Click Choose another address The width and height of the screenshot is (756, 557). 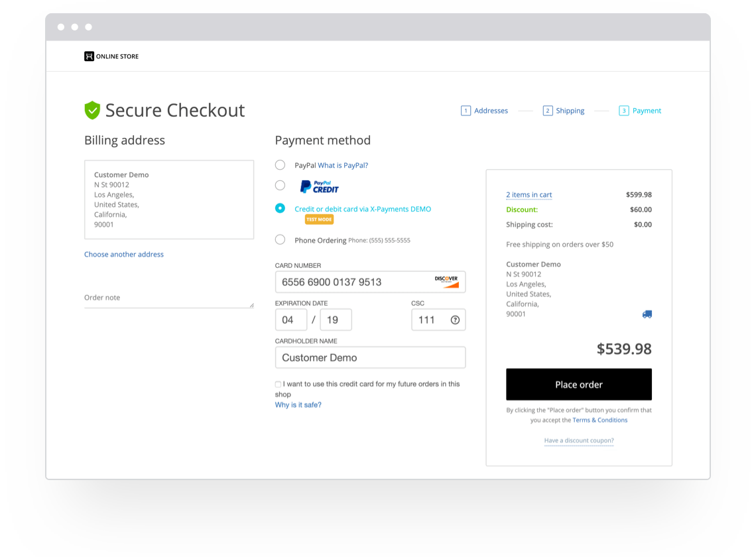click(x=123, y=254)
